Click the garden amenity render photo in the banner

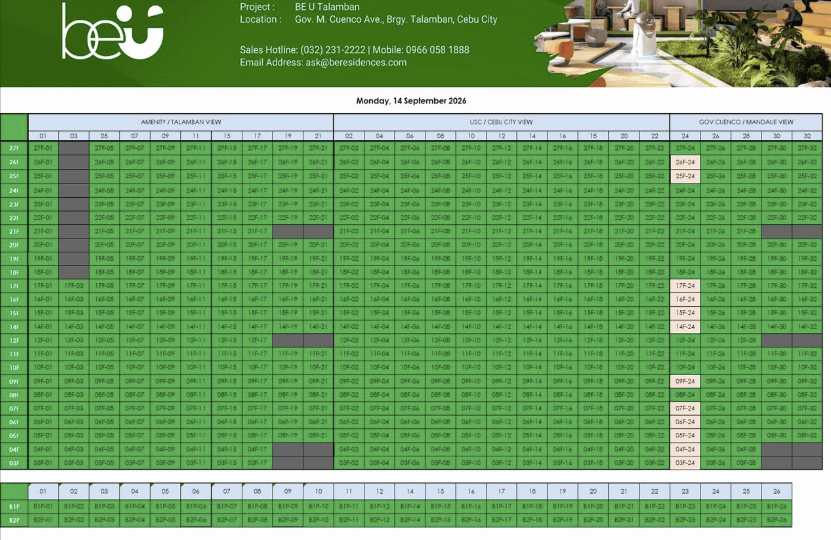click(684, 42)
